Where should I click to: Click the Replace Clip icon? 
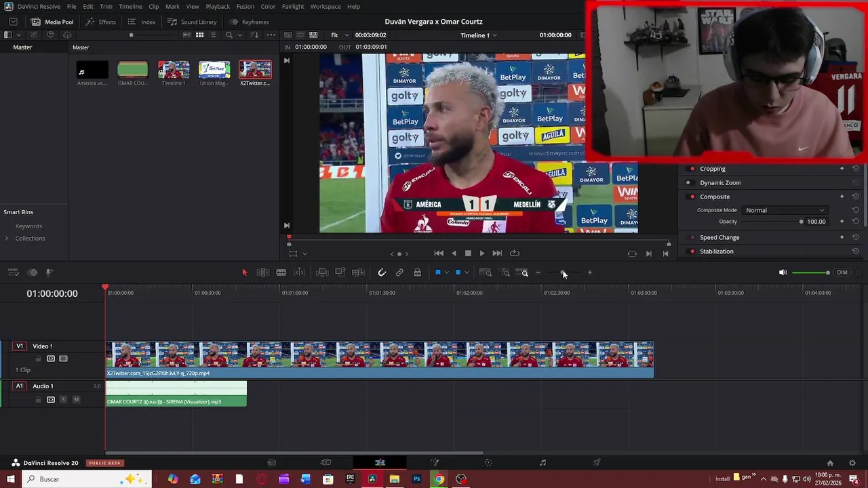point(357,272)
